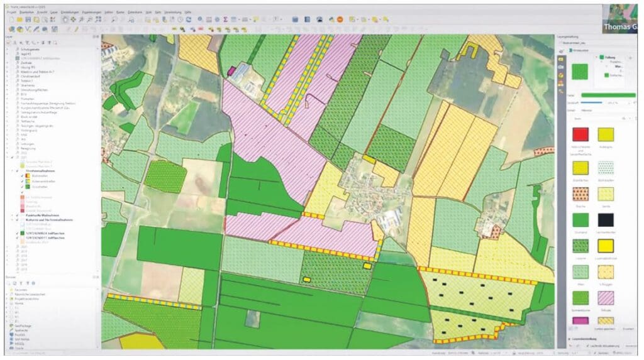The width and height of the screenshot is (644, 360).
Task: Select the Zoom Out tool
Action: pyautogui.click(x=89, y=19)
